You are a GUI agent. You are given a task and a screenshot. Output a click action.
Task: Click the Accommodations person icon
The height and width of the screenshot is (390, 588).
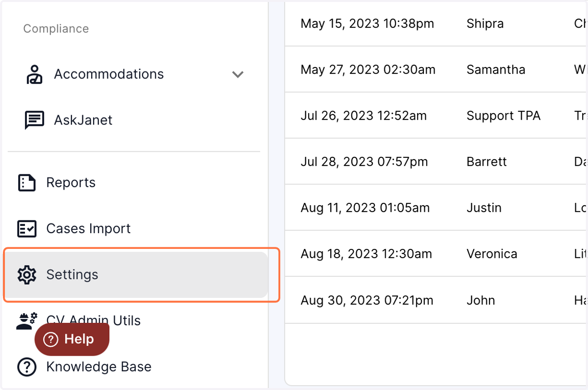34,74
